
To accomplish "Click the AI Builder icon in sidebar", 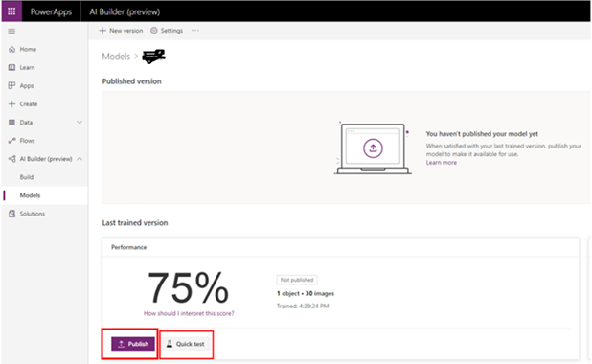I will coord(12,159).
